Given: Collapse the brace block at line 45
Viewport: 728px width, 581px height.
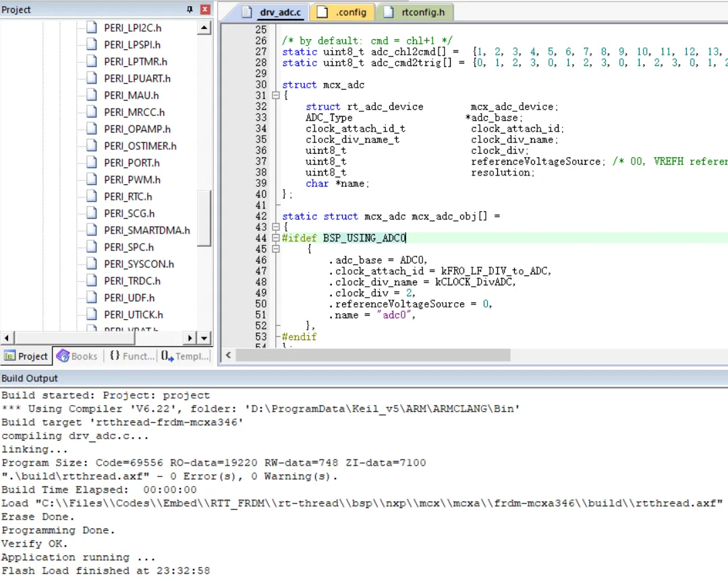Looking at the screenshot, I should tap(275, 249).
